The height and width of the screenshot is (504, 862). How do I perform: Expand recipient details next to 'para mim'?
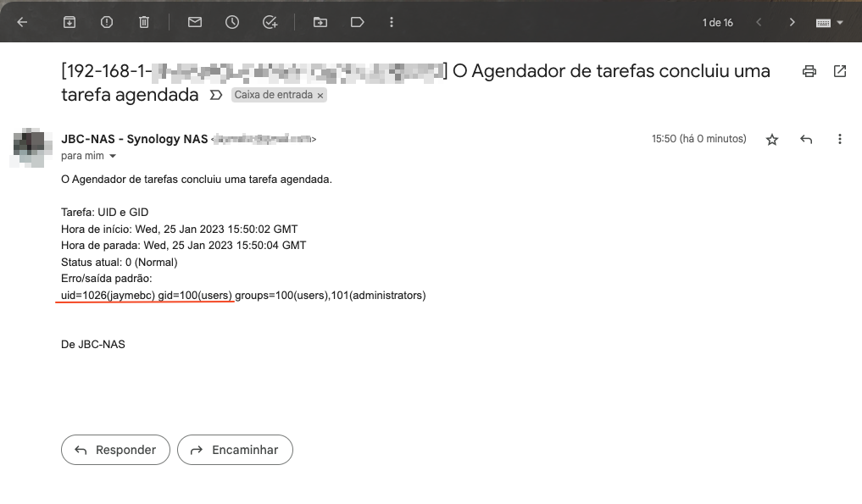[113, 157]
